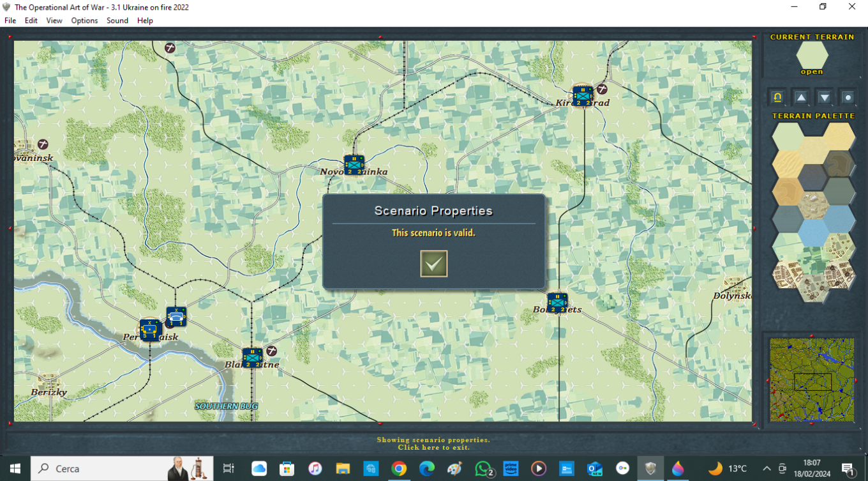Image resolution: width=868 pixels, height=481 pixels.
Task: Select the gray-green striped terrain hex
Action: pyautogui.click(x=839, y=192)
